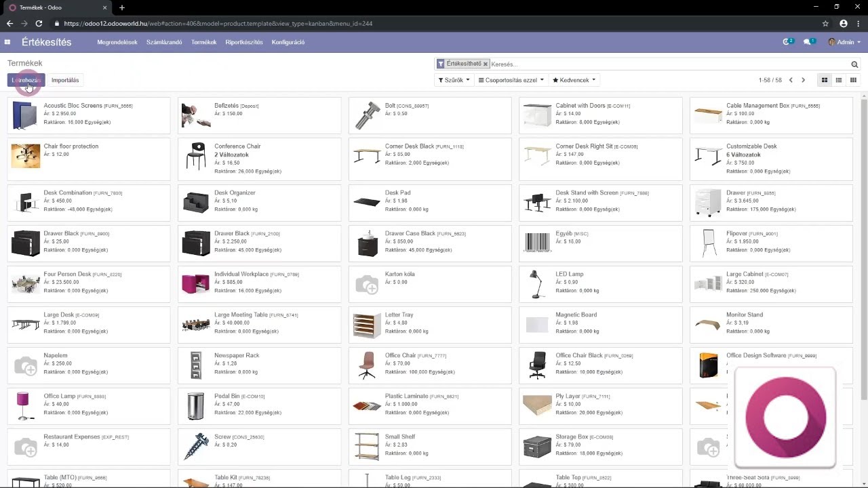The image size is (868, 488).
Task: Click the browser address bar
Action: point(434,23)
